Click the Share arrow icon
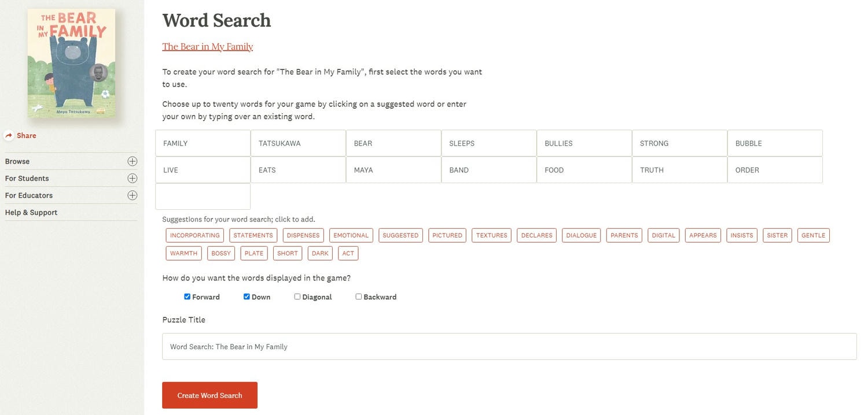 pos(9,135)
